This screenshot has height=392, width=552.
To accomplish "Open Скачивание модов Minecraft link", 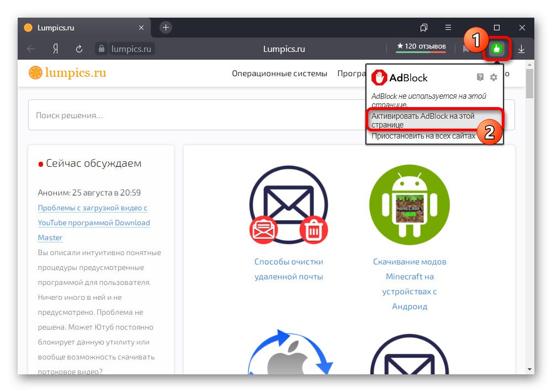I will (410, 284).
